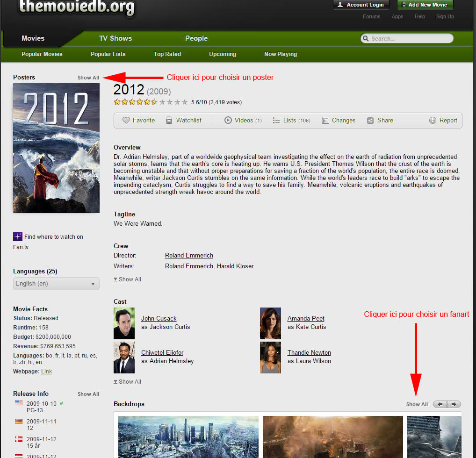Expand Show All under Cast
The width and height of the screenshot is (476, 458).
click(x=127, y=381)
